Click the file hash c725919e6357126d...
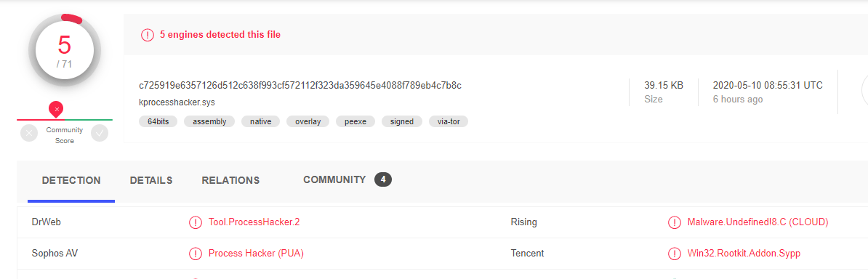 pyautogui.click(x=300, y=85)
